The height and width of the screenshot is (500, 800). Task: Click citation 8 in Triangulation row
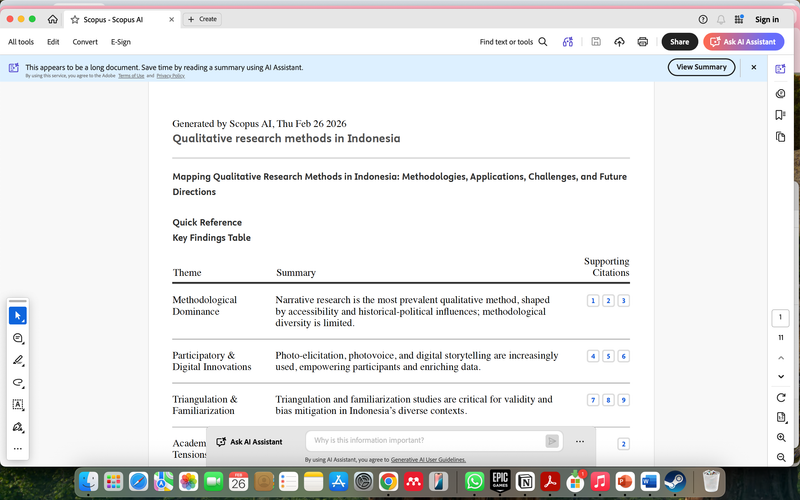608,400
